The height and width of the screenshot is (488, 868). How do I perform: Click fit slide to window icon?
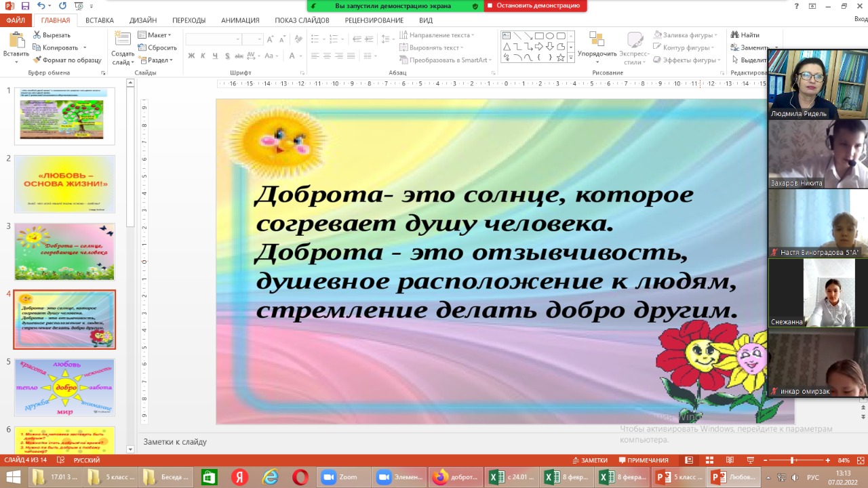coord(859,461)
